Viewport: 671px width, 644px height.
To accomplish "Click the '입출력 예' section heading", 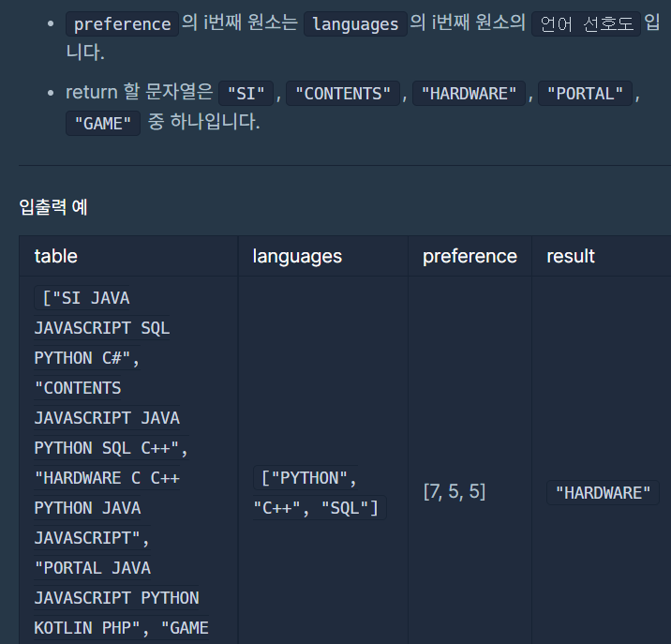I will tap(53, 207).
